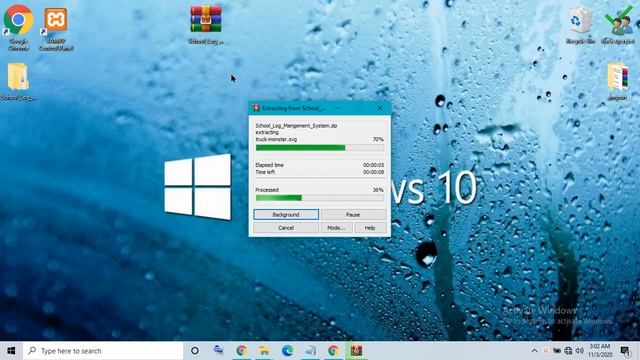Open Help in extraction dialog
The width and height of the screenshot is (640, 360).
pos(370,228)
